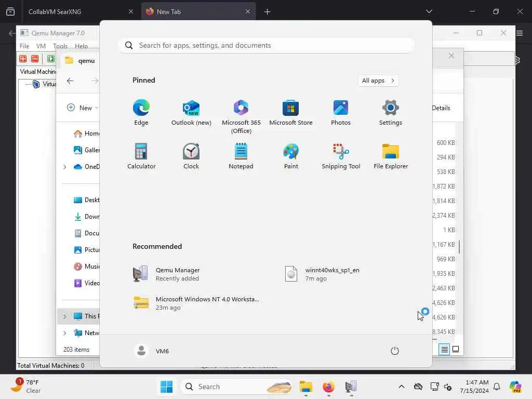Open recommended Microsoft Windows NT 4.0 Worksta... folder

(196, 303)
